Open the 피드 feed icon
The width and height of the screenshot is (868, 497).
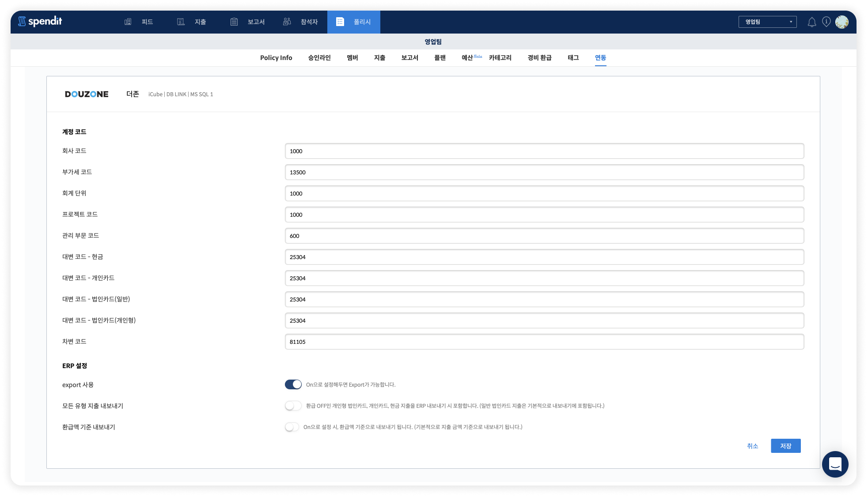click(128, 22)
